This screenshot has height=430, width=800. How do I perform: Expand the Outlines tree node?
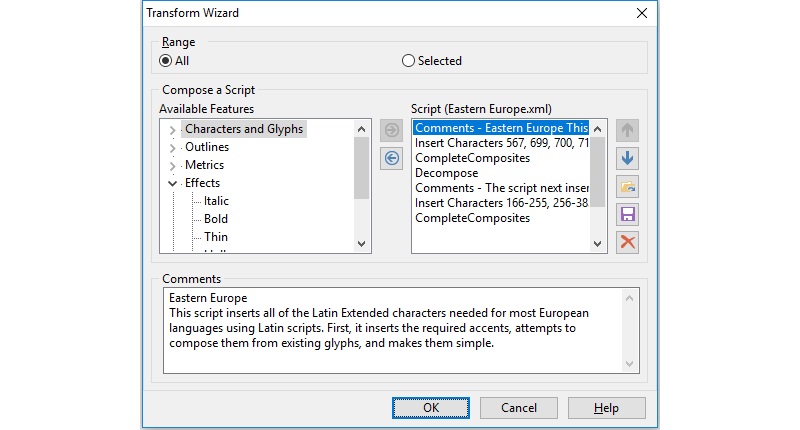pos(172,148)
